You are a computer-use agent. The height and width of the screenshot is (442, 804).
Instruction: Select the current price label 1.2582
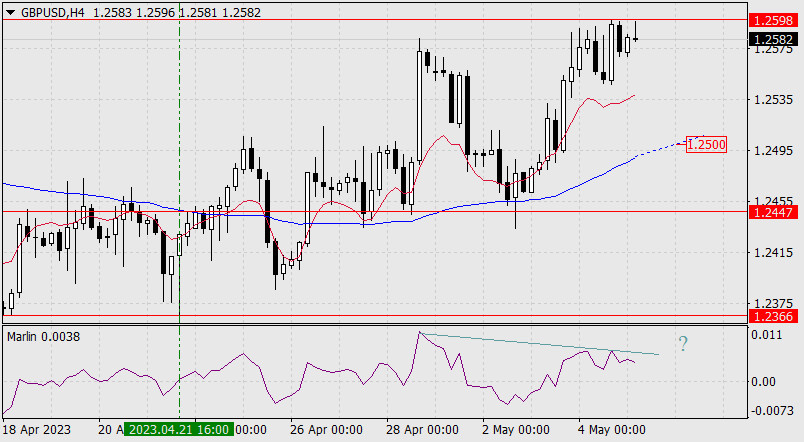pyautogui.click(x=774, y=39)
